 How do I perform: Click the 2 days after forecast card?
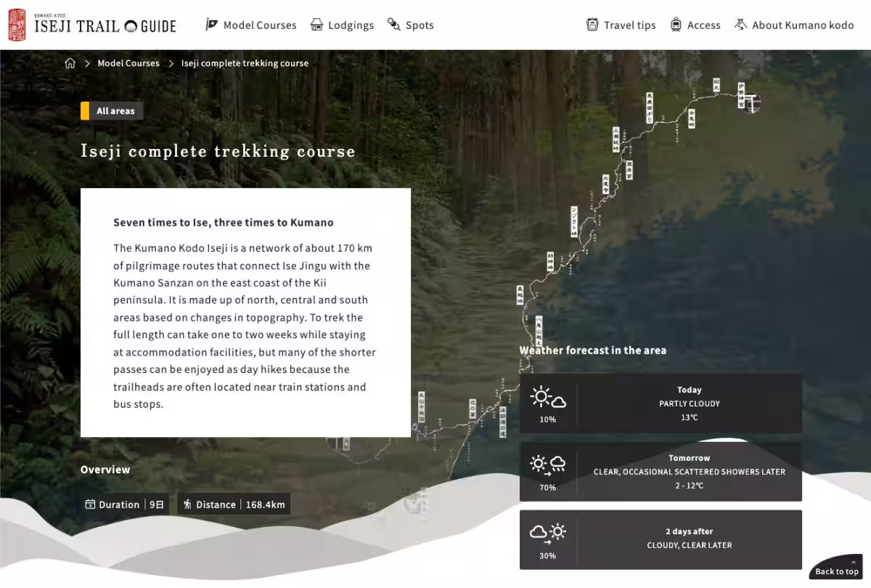(x=661, y=539)
